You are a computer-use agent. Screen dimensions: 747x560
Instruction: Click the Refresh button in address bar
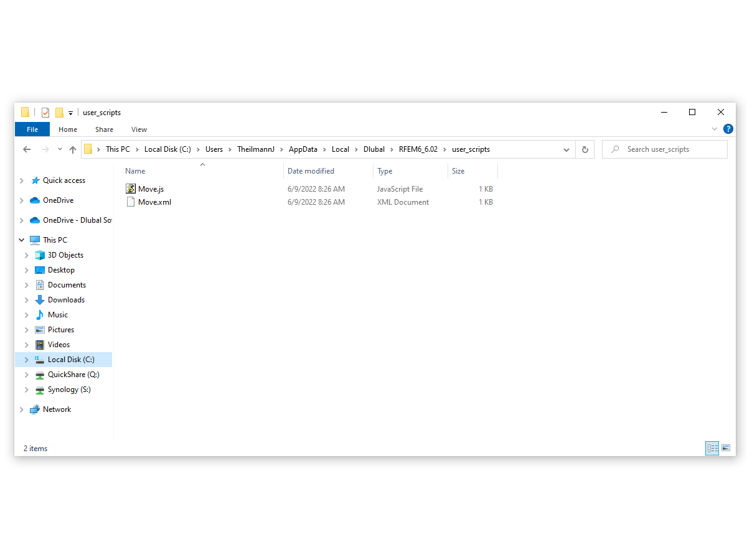584,149
